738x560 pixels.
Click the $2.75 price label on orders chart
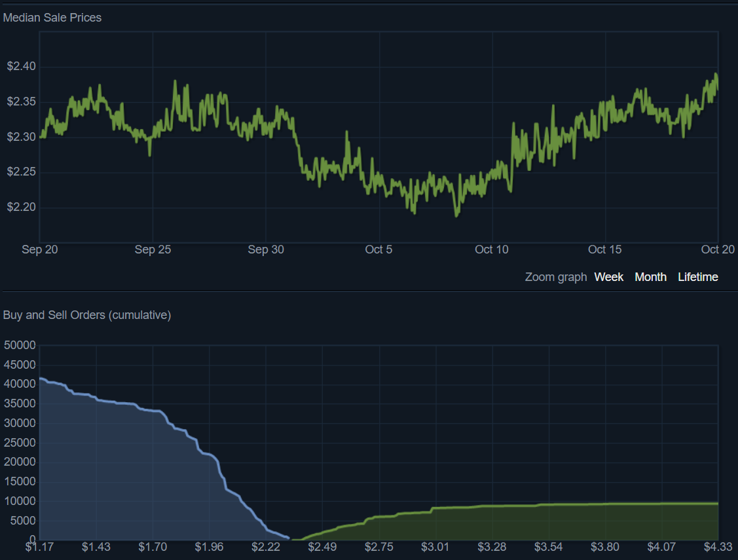click(379, 547)
